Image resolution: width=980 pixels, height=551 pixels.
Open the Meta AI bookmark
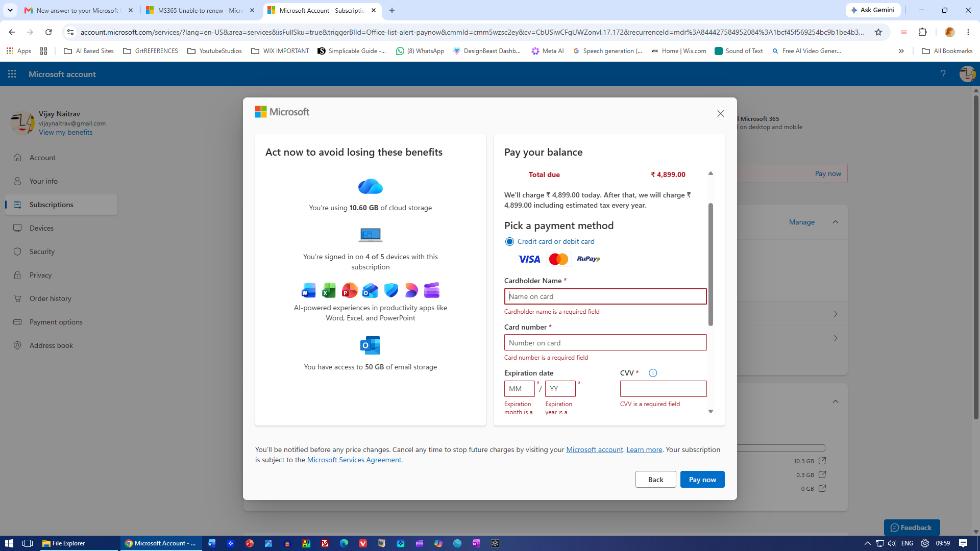[x=548, y=51]
